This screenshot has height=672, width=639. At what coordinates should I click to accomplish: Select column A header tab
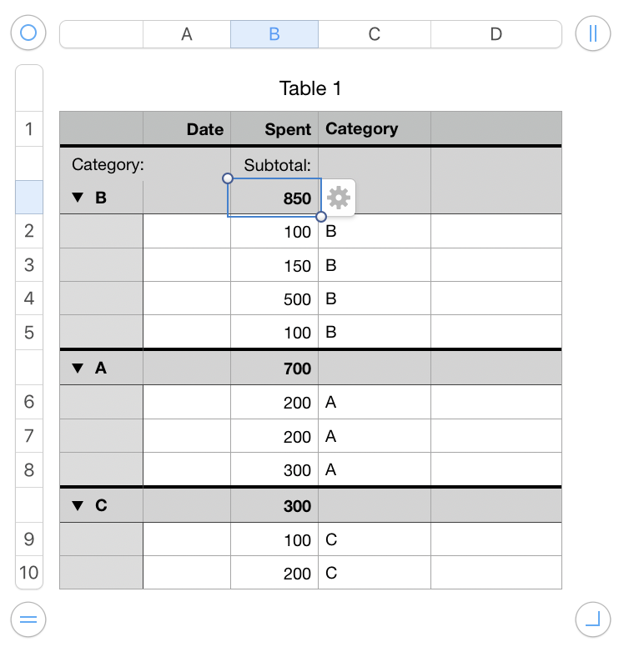[x=187, y=34]
